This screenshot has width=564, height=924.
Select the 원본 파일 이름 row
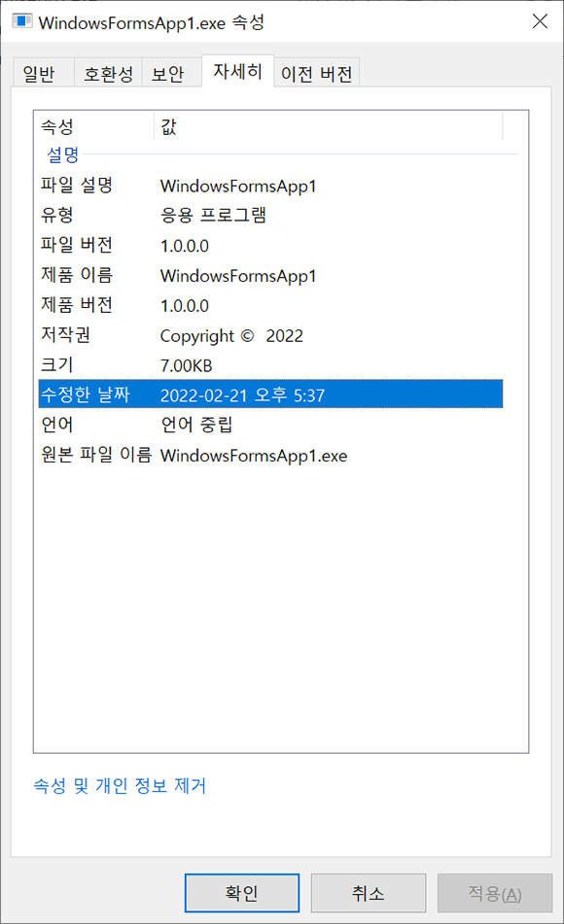[270, 455]
